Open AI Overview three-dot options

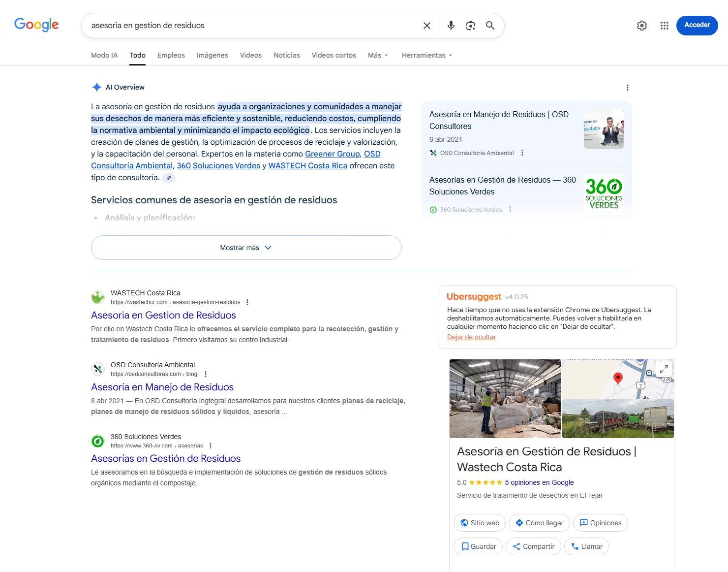(627, 88)
